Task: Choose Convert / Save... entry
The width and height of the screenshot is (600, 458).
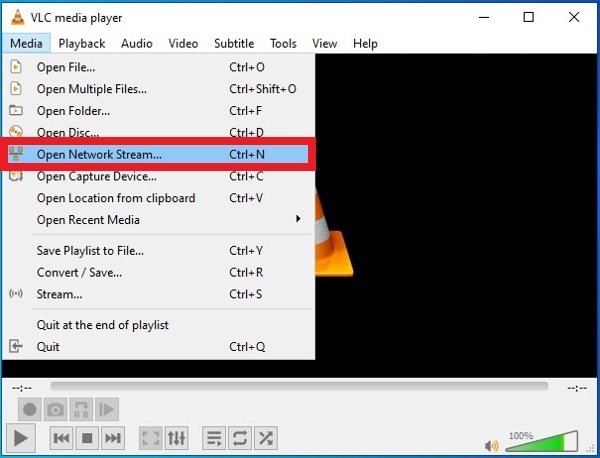Action: 158,273
